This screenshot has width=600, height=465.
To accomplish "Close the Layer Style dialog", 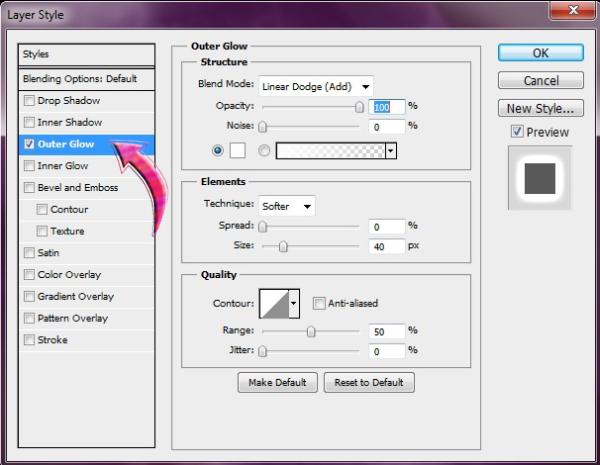I will (572, 10).
